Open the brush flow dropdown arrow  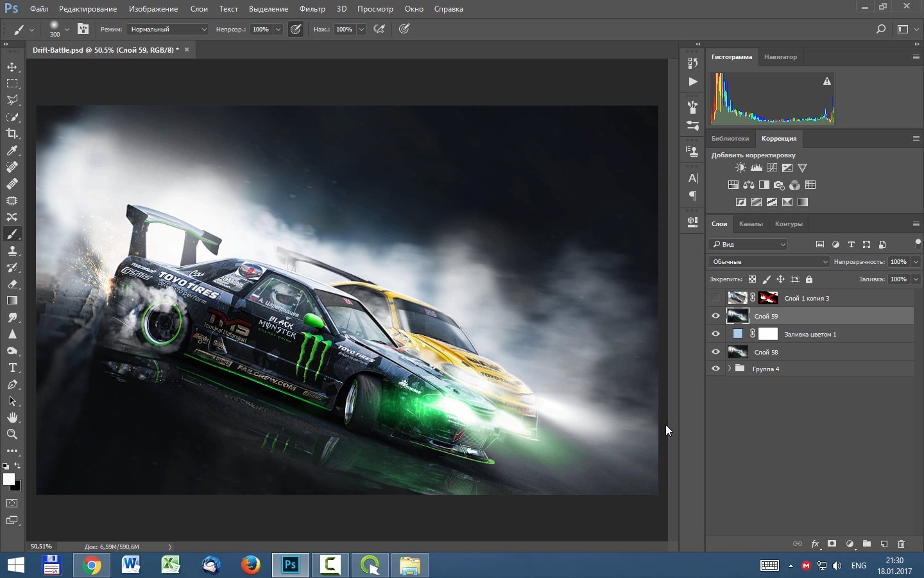pyautogui.click(x=361, y=29)
